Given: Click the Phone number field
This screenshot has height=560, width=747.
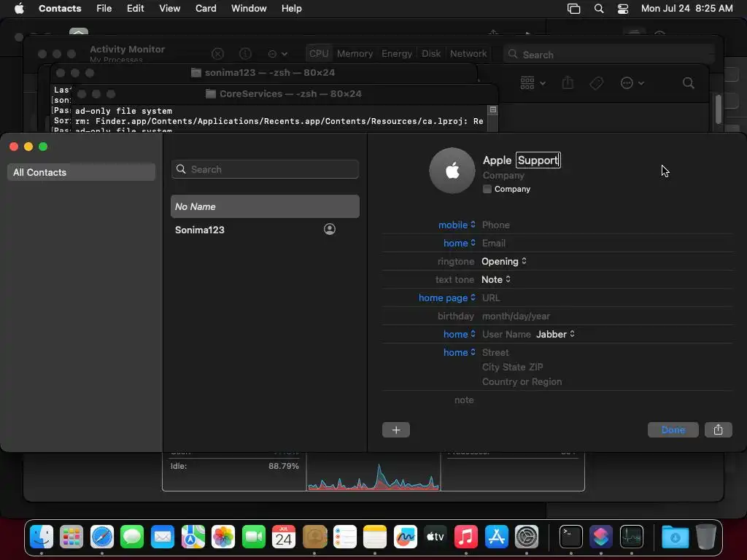Looking at the screenshot, I should click(496, 225).
